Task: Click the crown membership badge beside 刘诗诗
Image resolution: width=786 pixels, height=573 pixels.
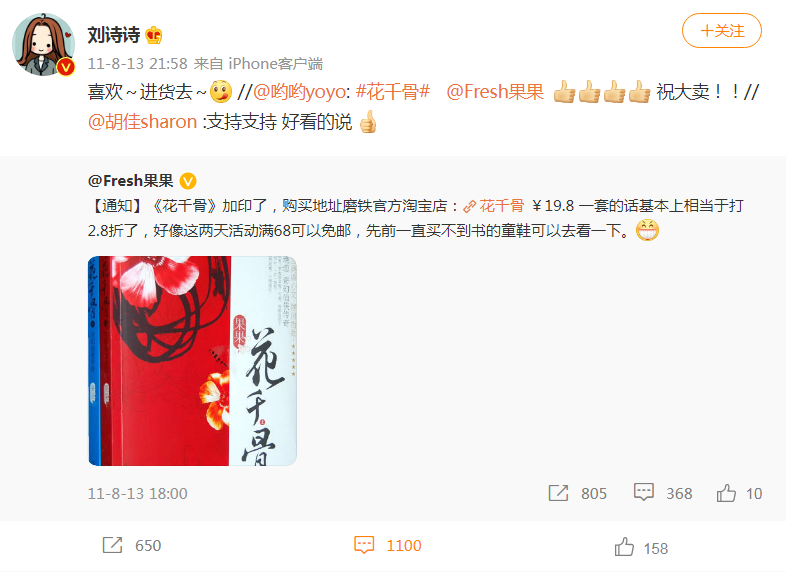Action: pyautogui.click(x=153, y=35)
